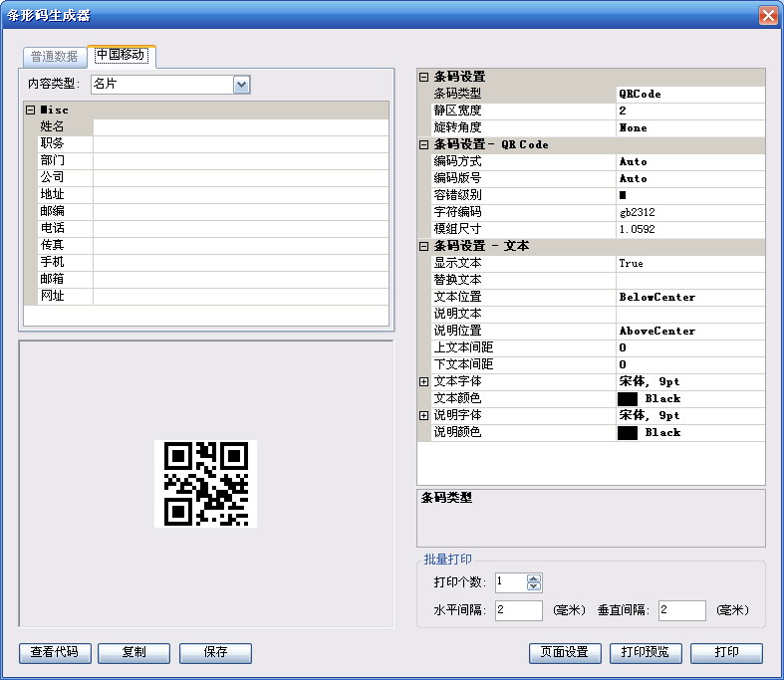
Task: Open 页面设置 page setup
Action: tap(565, 653)
